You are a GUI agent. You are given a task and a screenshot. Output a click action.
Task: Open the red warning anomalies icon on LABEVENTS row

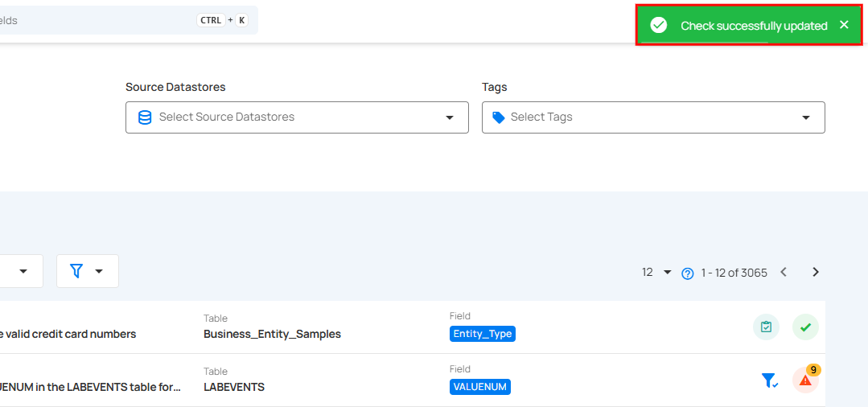click(805, 380)
